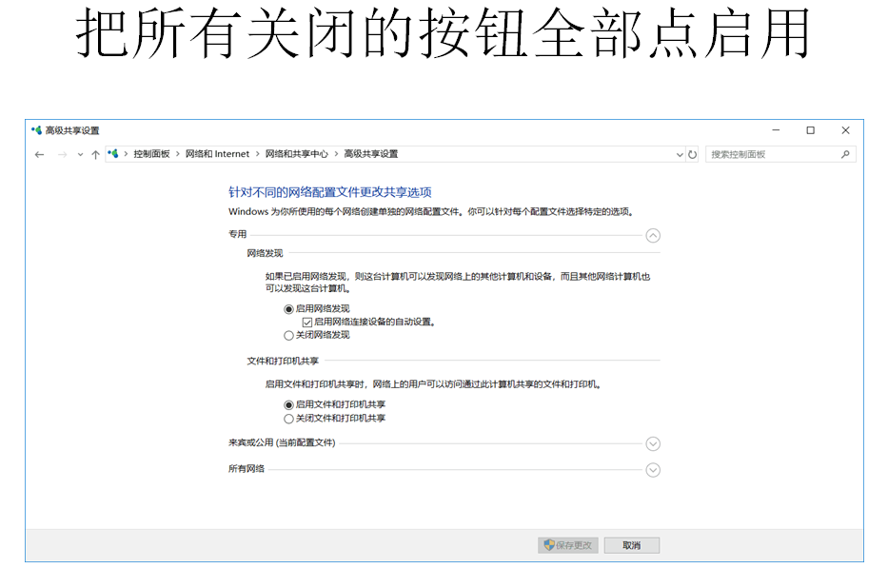Refresh the page with the reload icon
Viewport: 888px width, 588px height.
pos(692,154)
